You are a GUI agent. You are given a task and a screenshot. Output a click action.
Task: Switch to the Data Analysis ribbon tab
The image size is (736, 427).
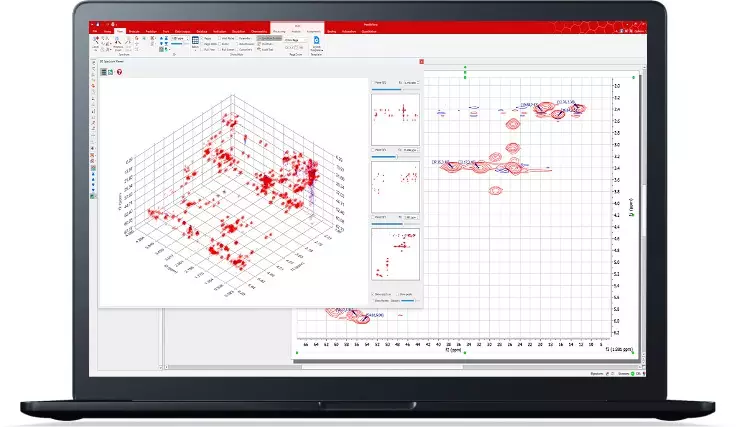coord(182,31)
